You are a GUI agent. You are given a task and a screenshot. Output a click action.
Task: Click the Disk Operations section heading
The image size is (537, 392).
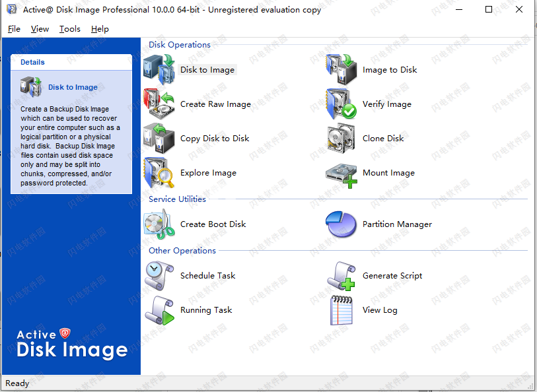[180, 45]
